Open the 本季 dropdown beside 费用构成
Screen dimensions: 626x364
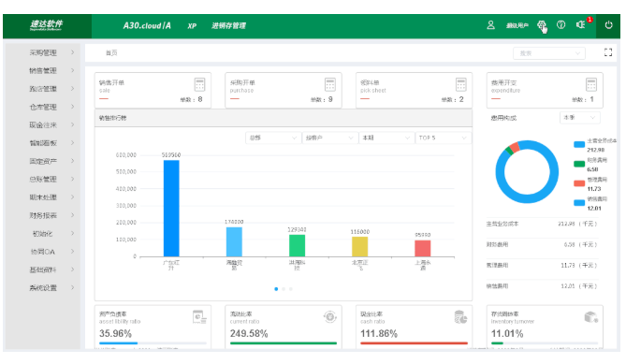point(580,118)
